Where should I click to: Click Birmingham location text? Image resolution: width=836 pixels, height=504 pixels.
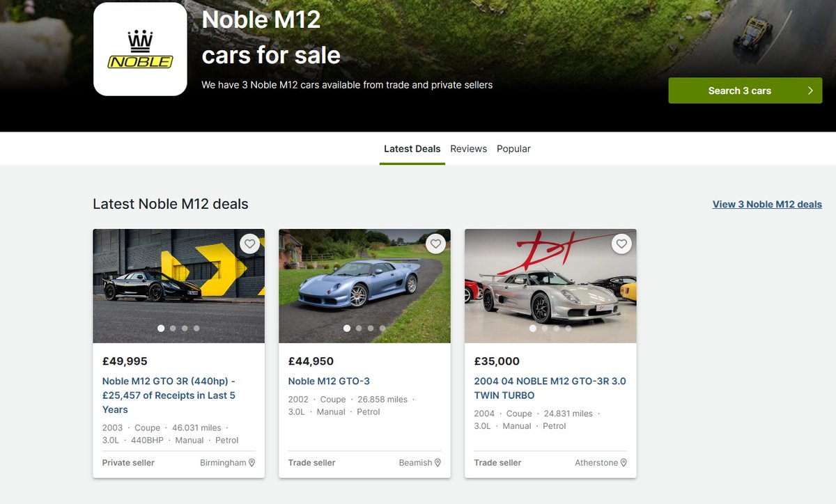pyautogui.click(x=223, y=463)
